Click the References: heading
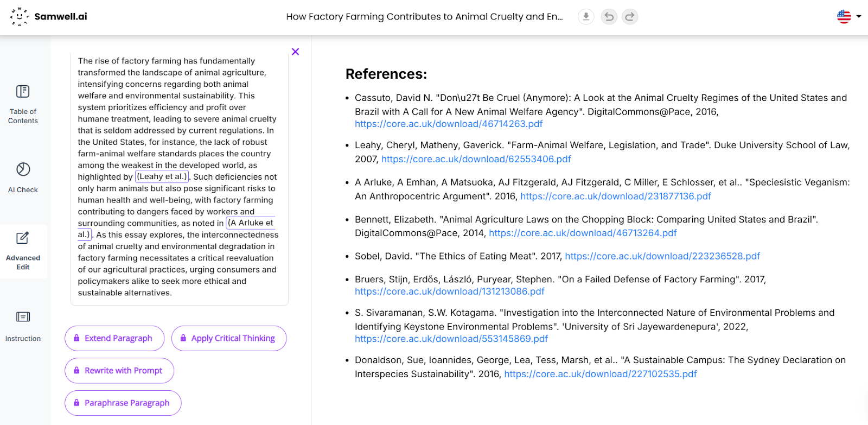 386,74
